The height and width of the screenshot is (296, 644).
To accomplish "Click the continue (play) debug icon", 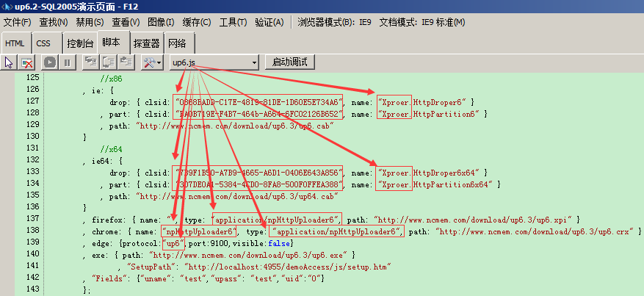I will click(50, 62).
